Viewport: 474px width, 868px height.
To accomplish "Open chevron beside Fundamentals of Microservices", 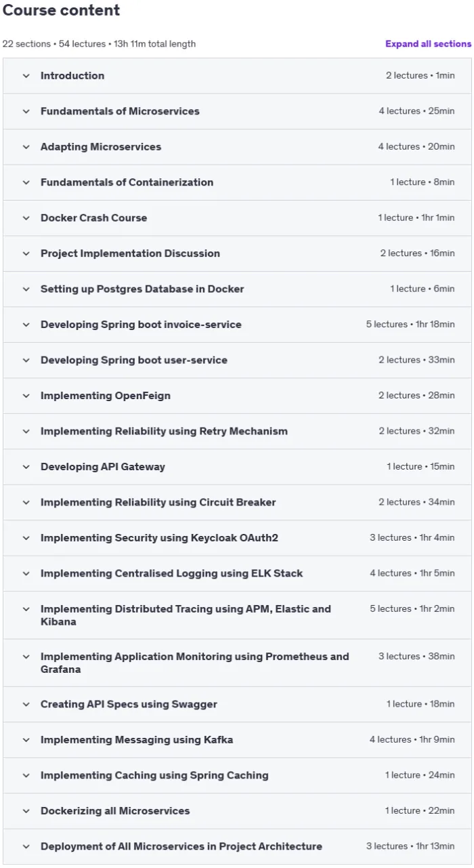I will [26, 111].
